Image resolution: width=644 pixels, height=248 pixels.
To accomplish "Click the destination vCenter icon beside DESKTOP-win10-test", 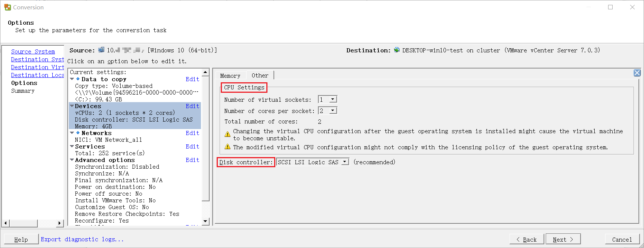I will click(397, 50).
